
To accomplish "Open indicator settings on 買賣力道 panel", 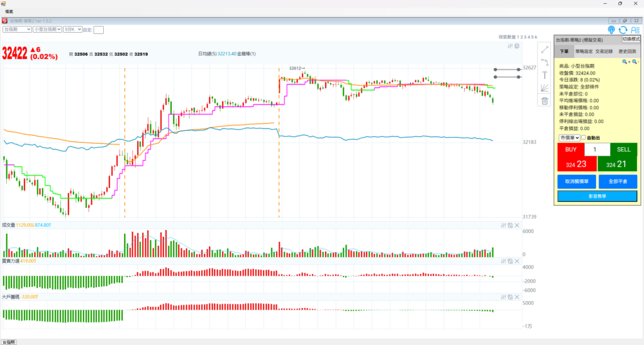I will (503, 260).
